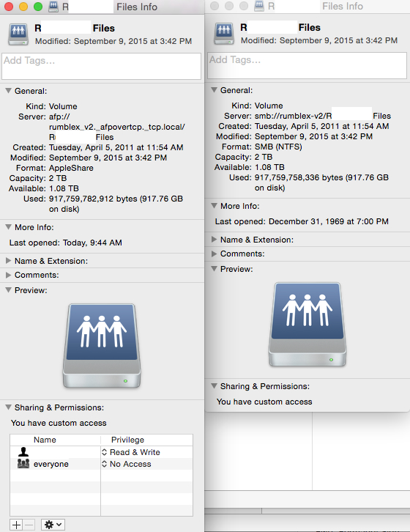Click title bar proxy icon in SMB window
410x532 pixels.
tap(259, 6)
